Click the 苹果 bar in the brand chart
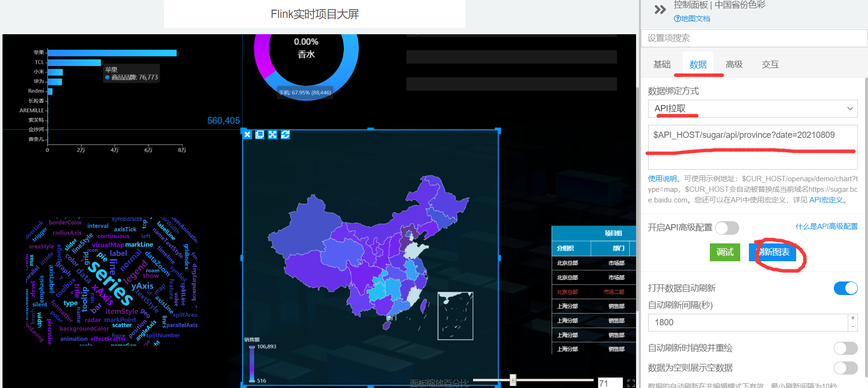This screenshot has height=388, width=868. tap(112, 53)
